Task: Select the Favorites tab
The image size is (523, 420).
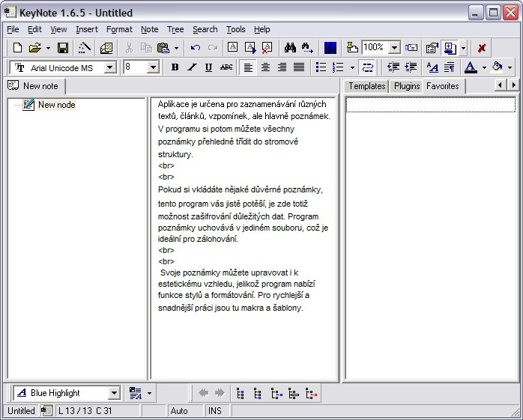Action: click(x=442, y=86)
